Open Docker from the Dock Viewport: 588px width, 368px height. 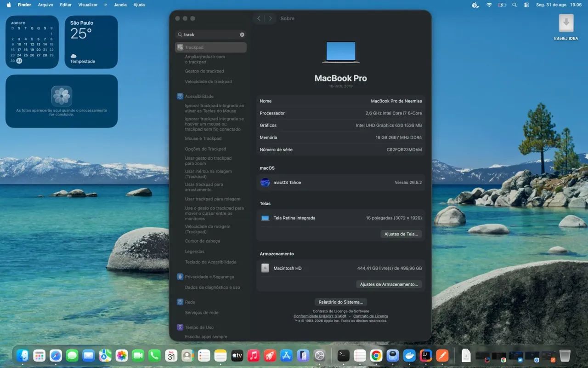(x=409, y=356)
